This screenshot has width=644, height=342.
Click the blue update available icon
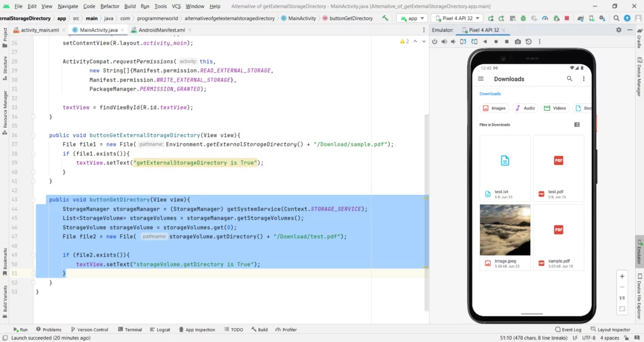[627, 18]
